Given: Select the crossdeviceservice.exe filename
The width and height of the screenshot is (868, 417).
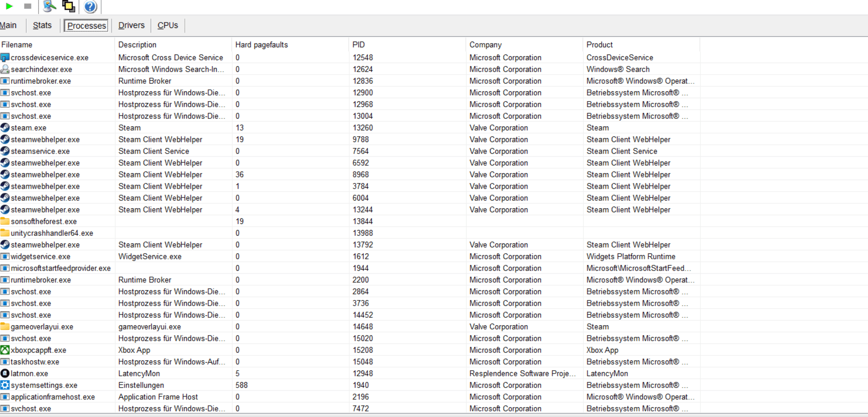Looking at the screenshot, I should 50,58.
